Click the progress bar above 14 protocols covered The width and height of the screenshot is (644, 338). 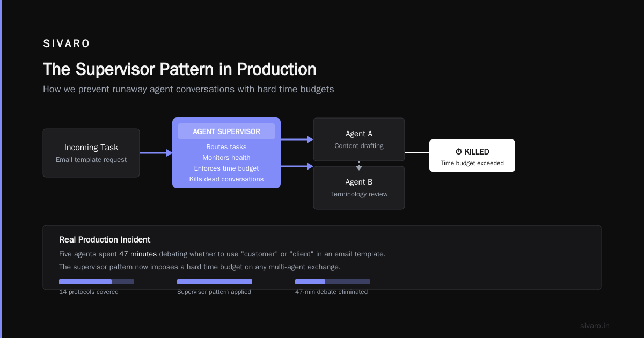click(x=97, y=282)
